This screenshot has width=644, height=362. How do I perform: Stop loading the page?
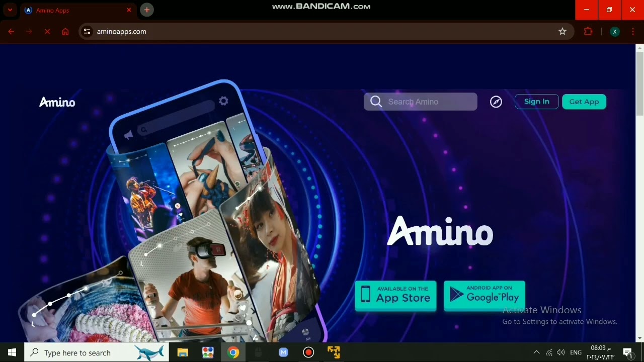click(x=47, y=32)
